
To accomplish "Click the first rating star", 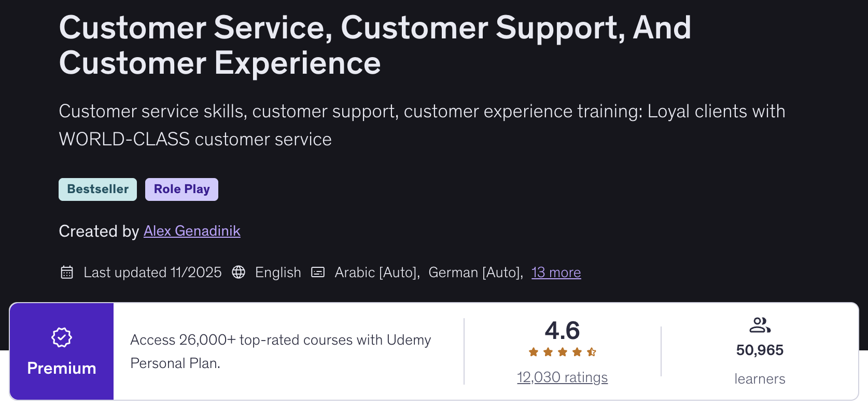I will pos(534,352).
